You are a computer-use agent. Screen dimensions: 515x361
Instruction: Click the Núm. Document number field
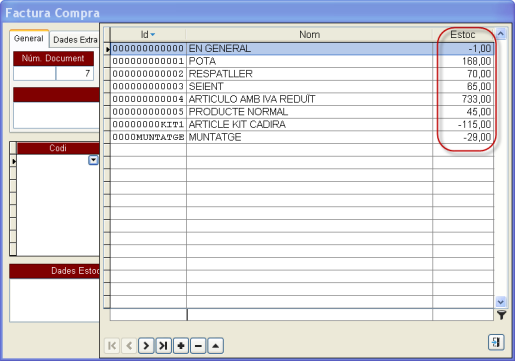pos(75,73)
